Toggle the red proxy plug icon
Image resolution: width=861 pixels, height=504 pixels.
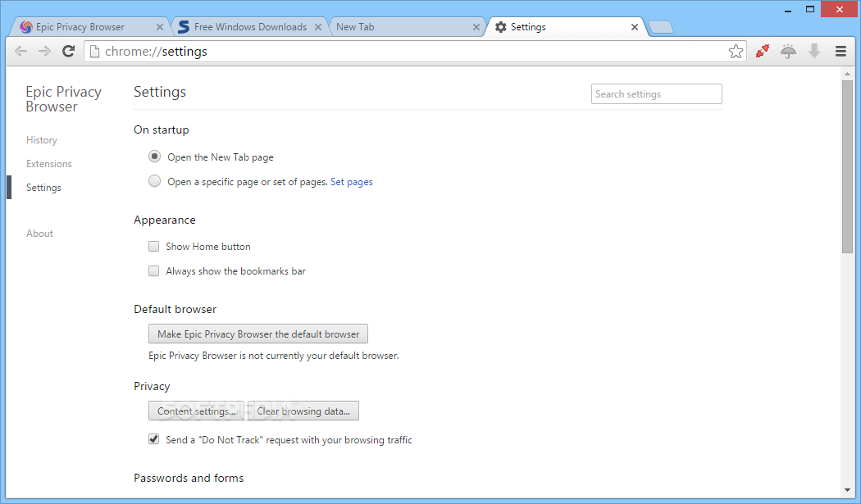pyautogui.click(x=762, y=51)
